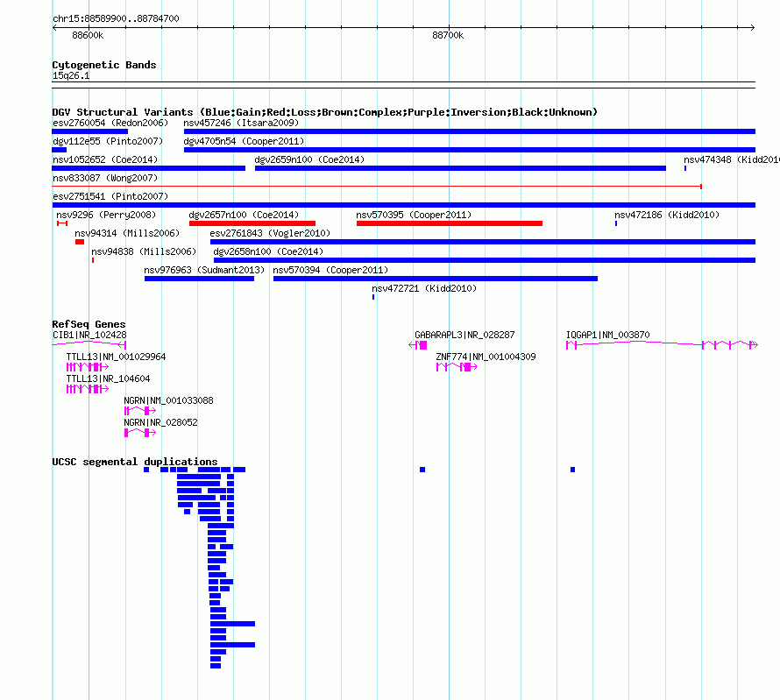Click nsv9296 (Perry2008) variant label

point(106,215)
